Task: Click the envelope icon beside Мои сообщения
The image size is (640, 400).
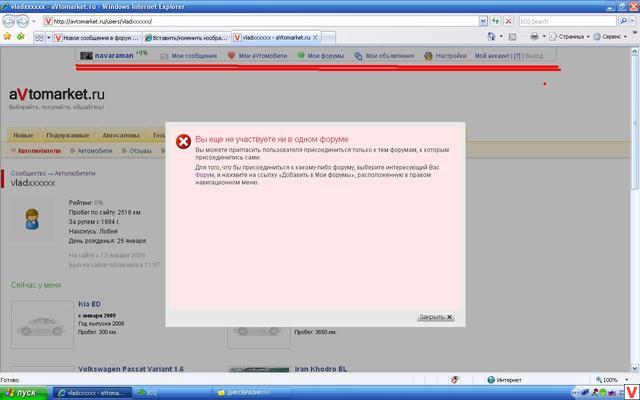Action: pos(164,56)
